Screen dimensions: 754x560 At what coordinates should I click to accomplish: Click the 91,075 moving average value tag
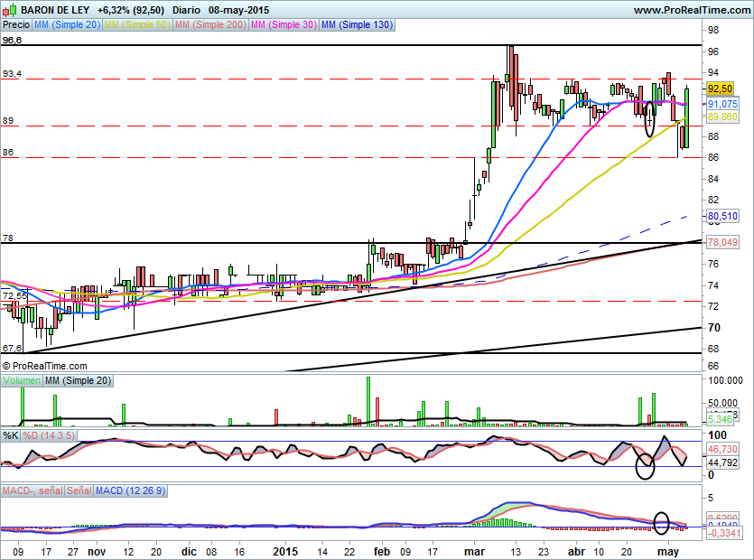click(x=722, y=104)
